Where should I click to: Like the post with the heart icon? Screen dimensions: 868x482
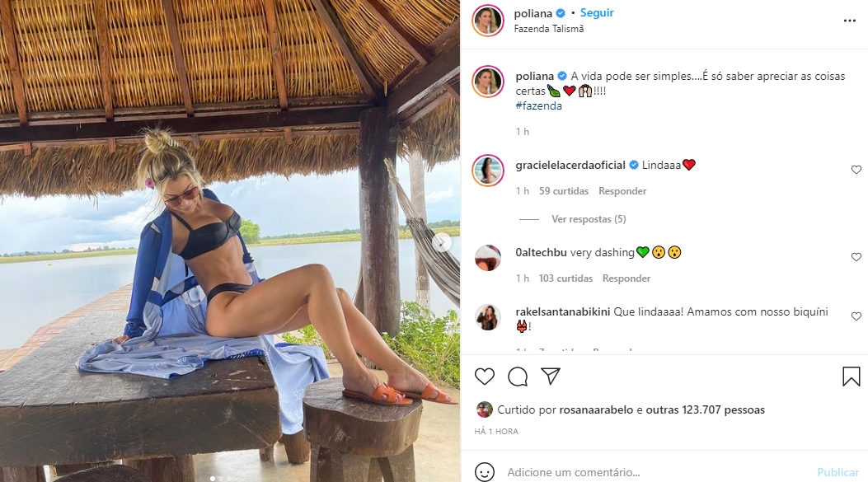(485, 377)
